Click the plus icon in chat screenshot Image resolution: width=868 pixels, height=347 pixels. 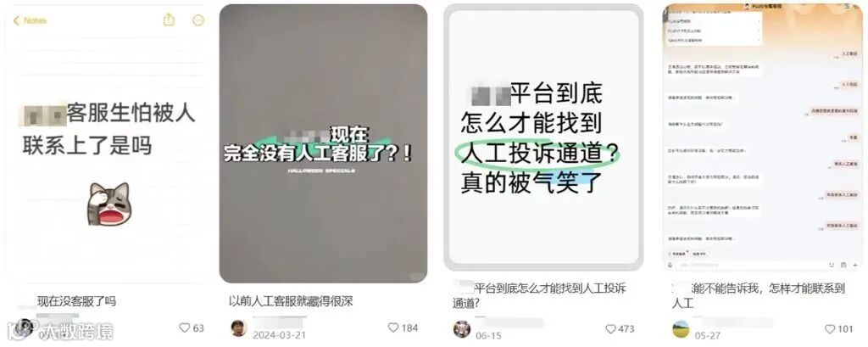tap(855, 265)
